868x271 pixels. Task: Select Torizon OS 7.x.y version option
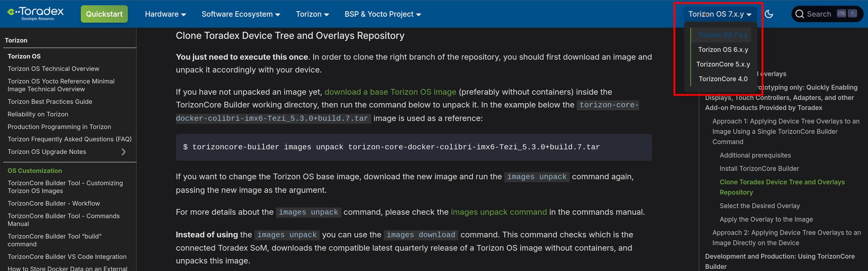pyautogui.click(x=723, y=35)
